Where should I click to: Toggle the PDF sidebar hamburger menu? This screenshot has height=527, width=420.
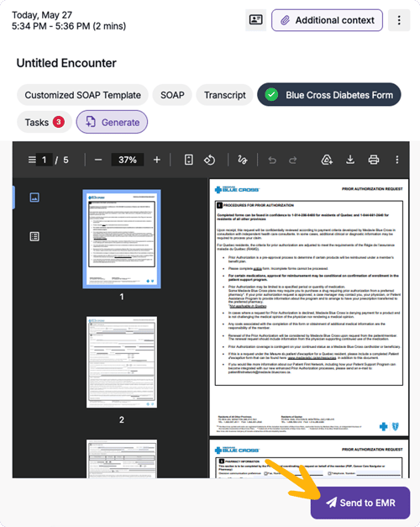32,160
